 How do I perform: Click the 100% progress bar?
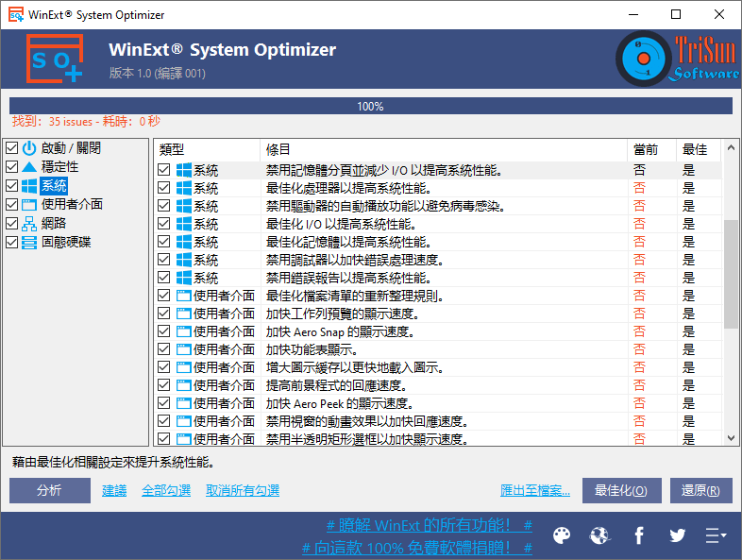point(370,106)
